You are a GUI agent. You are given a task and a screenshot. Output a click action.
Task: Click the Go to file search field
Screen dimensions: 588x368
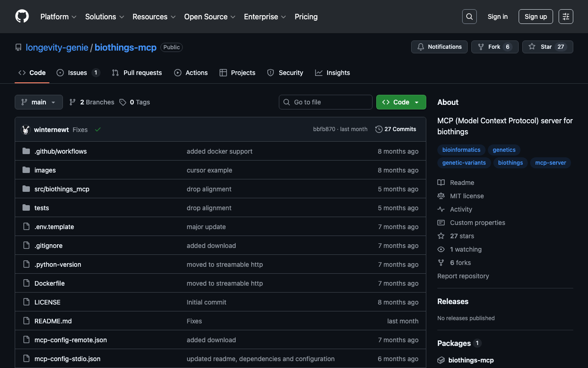(326, 102)
